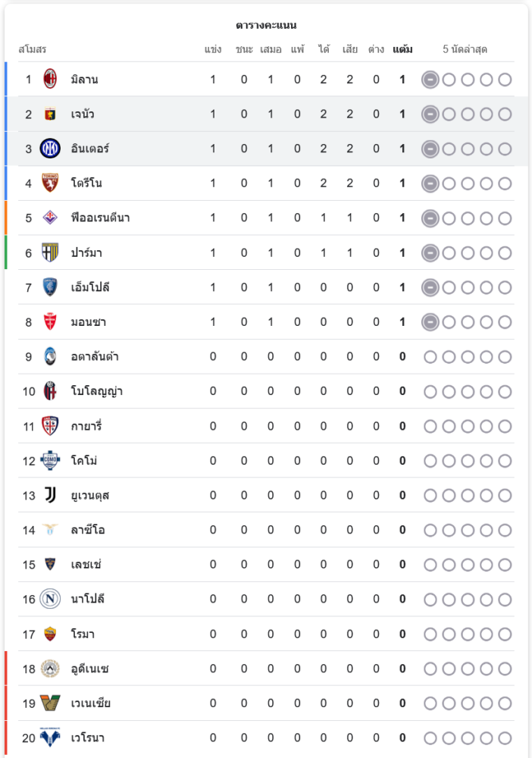Click the แต้ม points column header

(x=402, y=49)
